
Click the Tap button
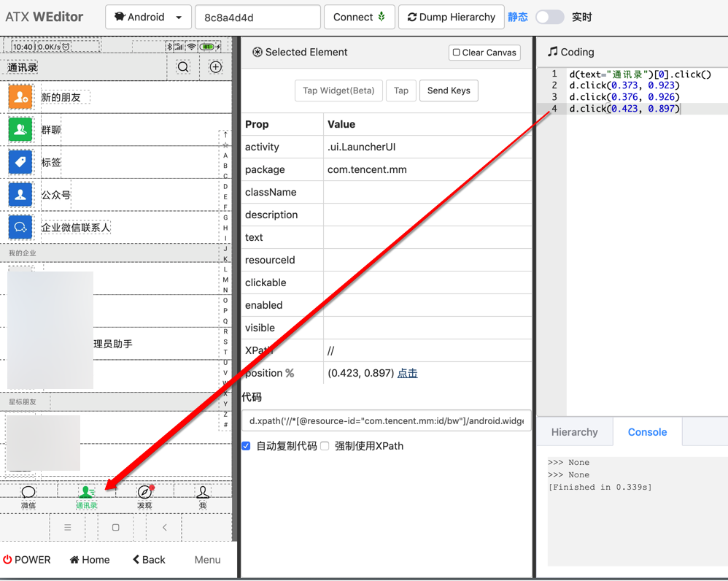(x=401, y=91)
